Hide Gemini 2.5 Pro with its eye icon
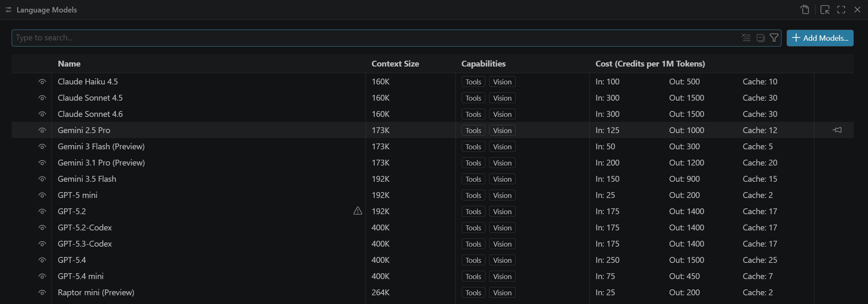The height and width of the screenshot is (304, 868). (42, 130)
